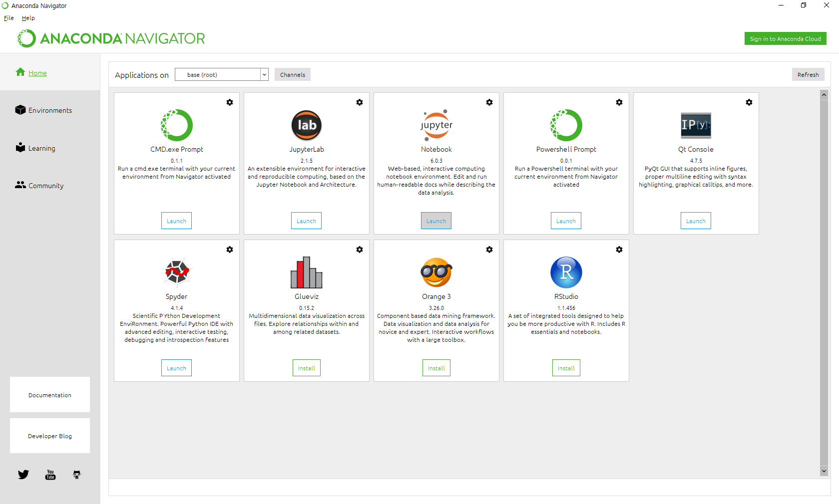Launch CMD.exe Prompt

pyautogui.click(x=176, y=221)
